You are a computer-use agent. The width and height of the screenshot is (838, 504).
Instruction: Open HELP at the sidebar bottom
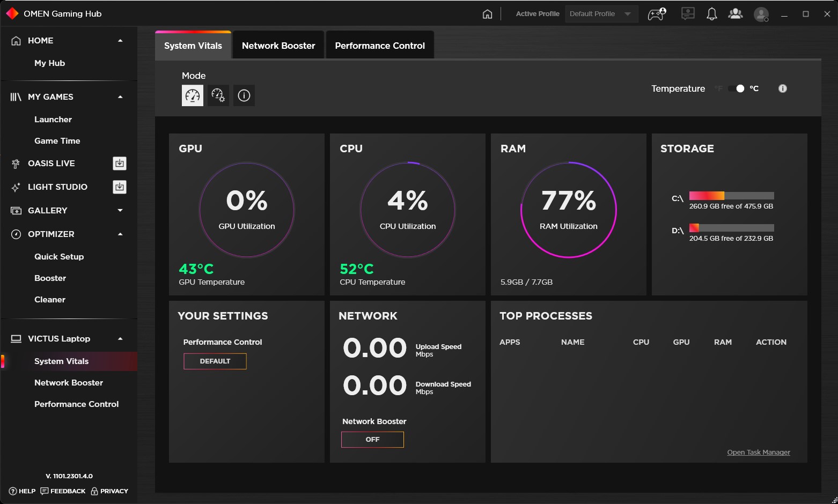[x=22, y=491]
